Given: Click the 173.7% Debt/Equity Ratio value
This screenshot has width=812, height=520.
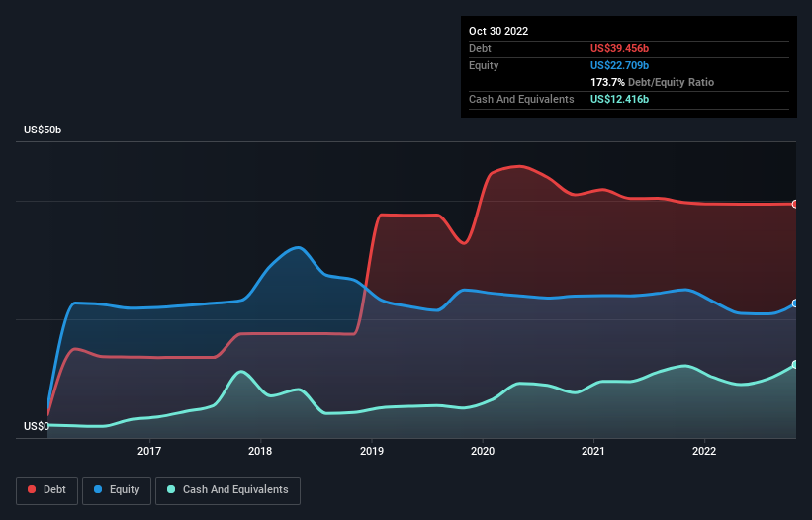Looking at the screenshot, I should pos(652,82).
